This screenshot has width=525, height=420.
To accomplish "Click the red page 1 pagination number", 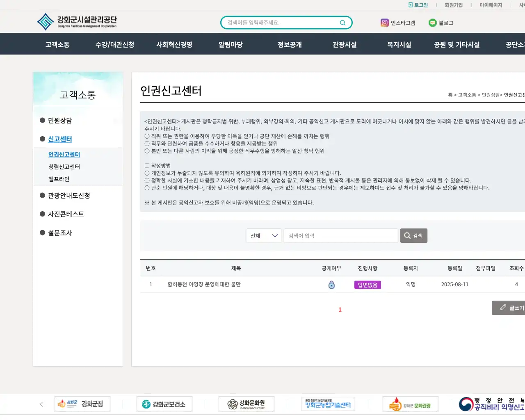I will pyautogui.click(x=340, y=310).
